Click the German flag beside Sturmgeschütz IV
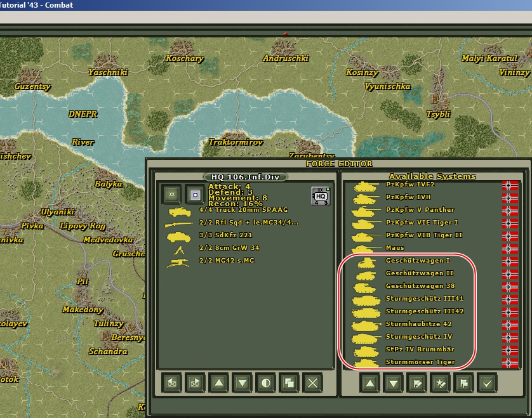The image size is (532, 418). click(x=510, y=337)
